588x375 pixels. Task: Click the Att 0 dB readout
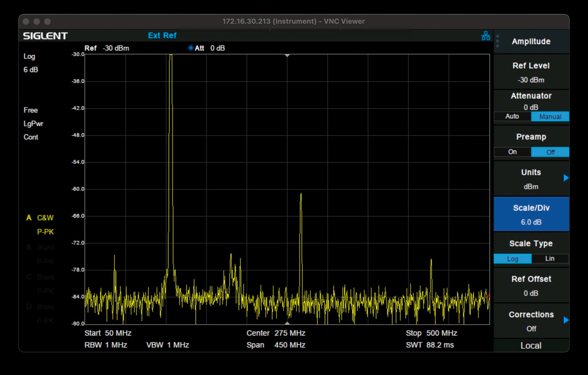[x=210, y=48]
